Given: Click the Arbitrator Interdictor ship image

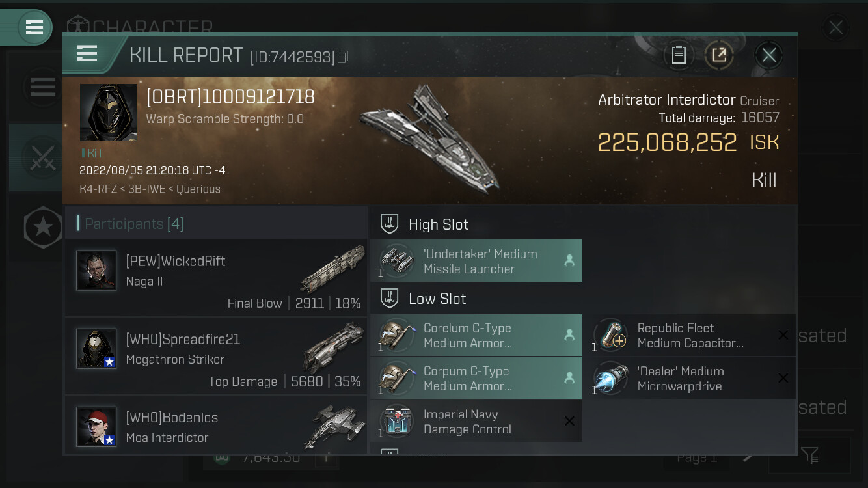Looking at the screenshot, I should (x=431, y=138).
